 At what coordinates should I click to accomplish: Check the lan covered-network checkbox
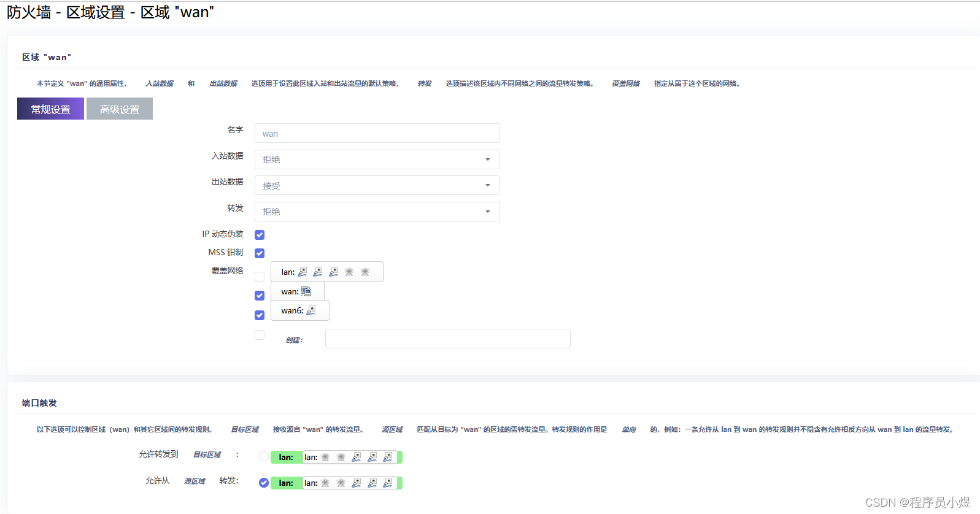point(260,277)
